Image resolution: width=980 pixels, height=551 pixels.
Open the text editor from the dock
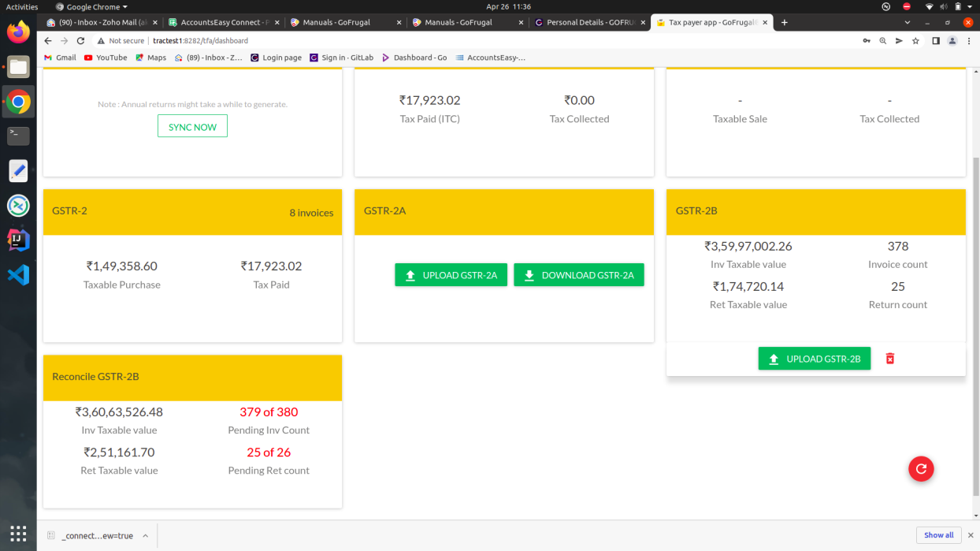tap(18, 170)
